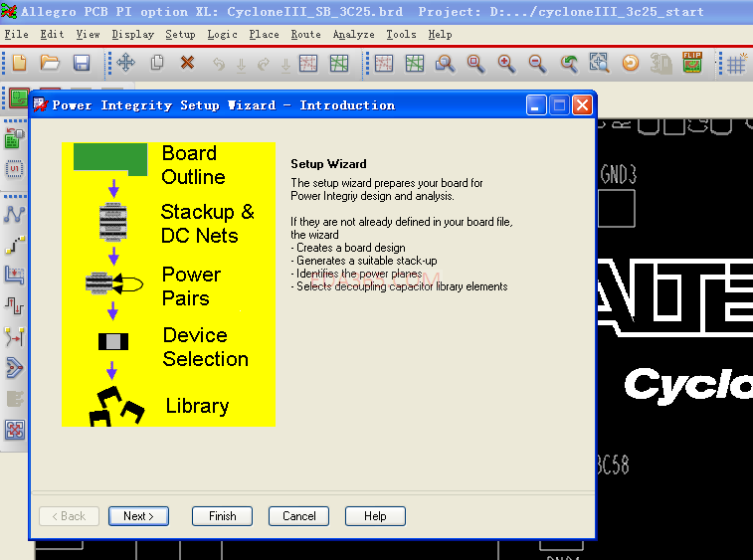Close the Power Integrity Setup Wizard dialog
The image size is (753, 560).
582,105
